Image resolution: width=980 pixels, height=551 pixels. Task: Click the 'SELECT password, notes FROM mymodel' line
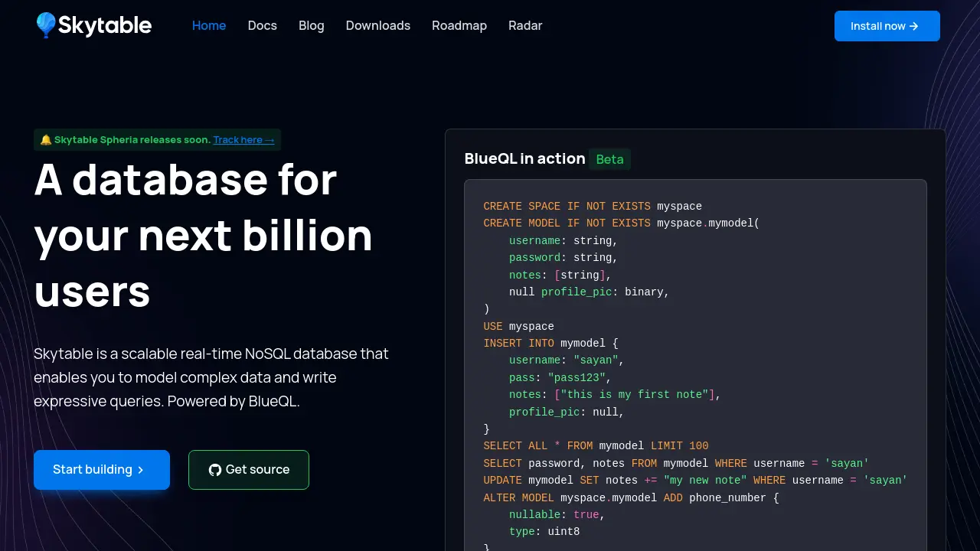coord(676,464)
